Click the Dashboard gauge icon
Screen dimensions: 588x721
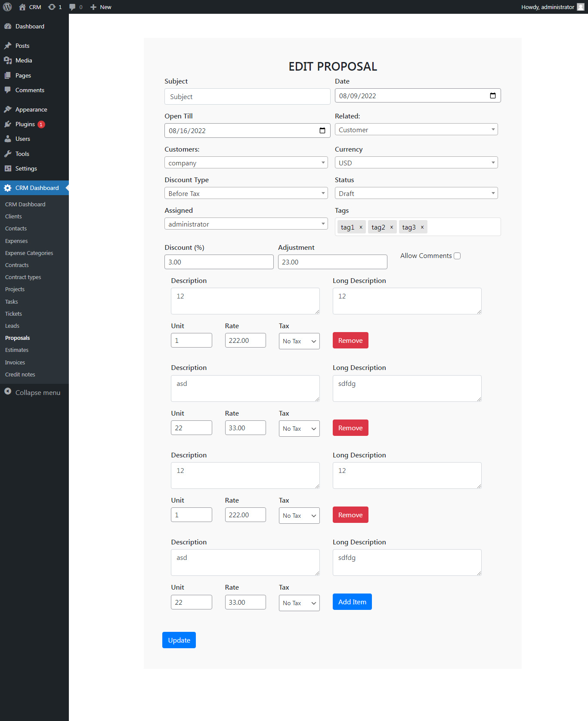point(8,26)
